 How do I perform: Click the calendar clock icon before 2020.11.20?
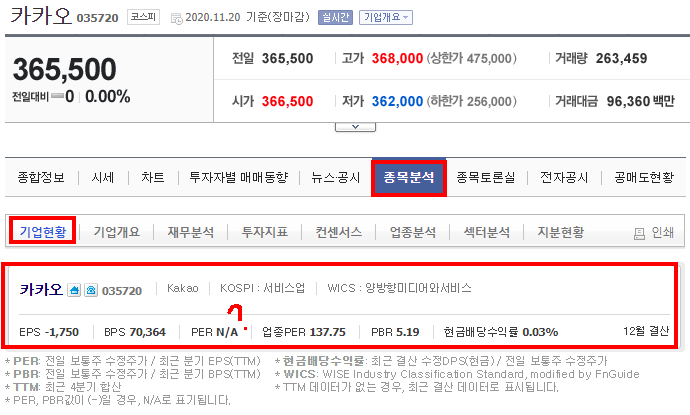tap(176, 18)
